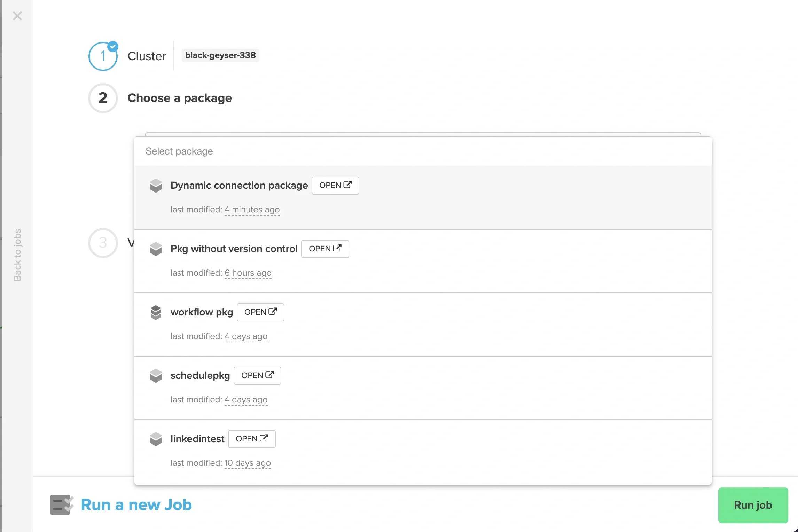This screenshot has width=798, height=532.
Task: Pick the linkedintest entry
Action: pos(423,451)
